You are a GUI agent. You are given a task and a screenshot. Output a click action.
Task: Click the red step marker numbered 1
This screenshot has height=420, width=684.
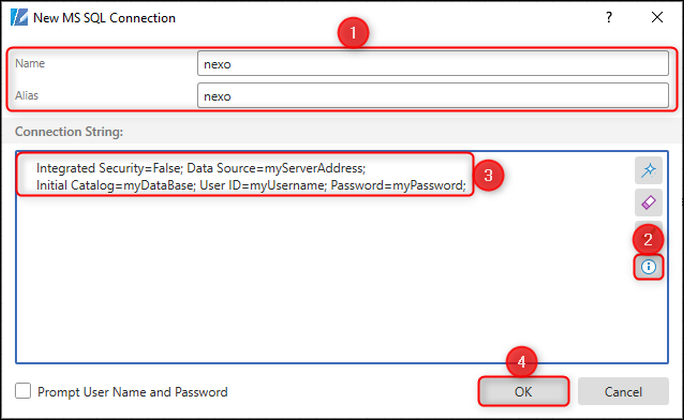point(353,33)
